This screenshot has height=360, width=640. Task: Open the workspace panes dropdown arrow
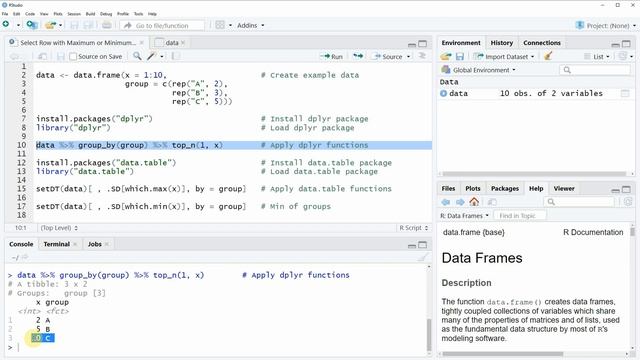[x=230, y=25]
